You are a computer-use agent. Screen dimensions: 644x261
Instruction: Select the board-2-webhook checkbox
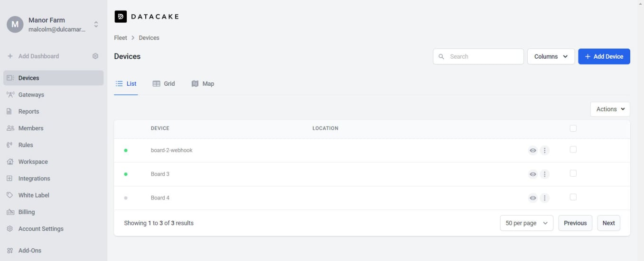tap(573, 150)
